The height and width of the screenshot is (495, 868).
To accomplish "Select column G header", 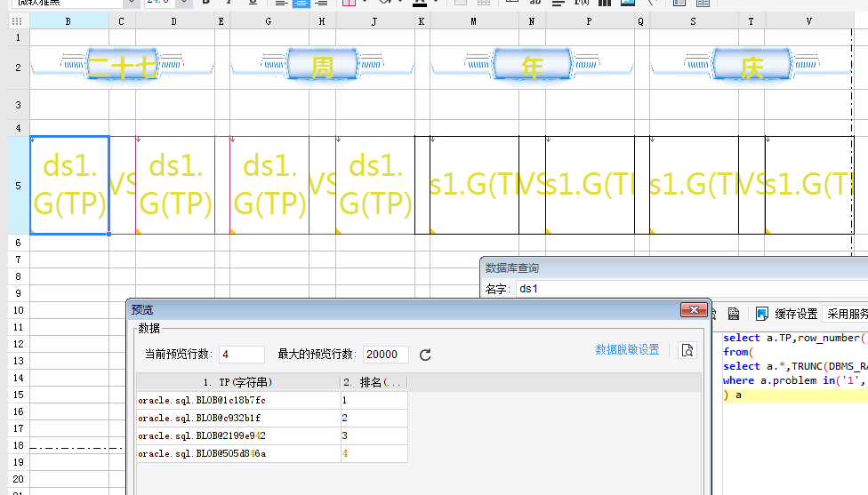I will tap(269, 21).
